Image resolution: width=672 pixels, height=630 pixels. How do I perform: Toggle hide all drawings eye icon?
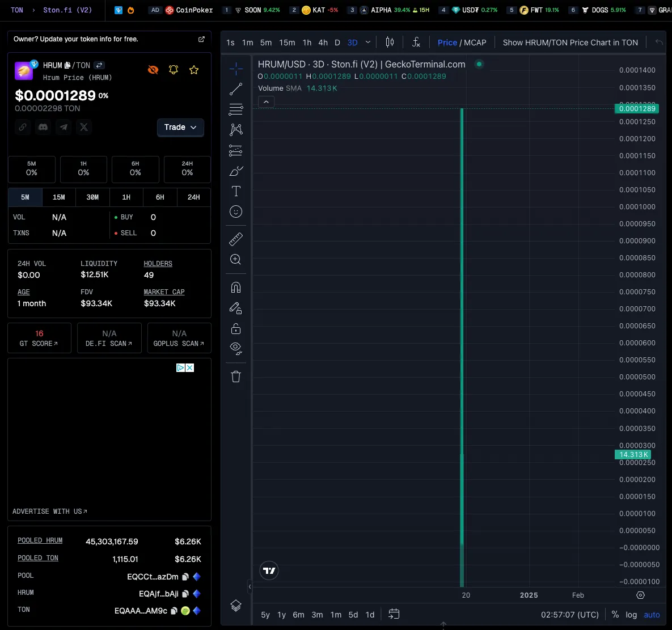point(236,348)
